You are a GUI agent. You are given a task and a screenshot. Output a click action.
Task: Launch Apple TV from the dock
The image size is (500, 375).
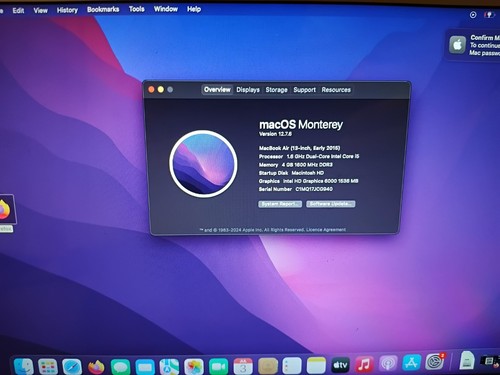340,365
